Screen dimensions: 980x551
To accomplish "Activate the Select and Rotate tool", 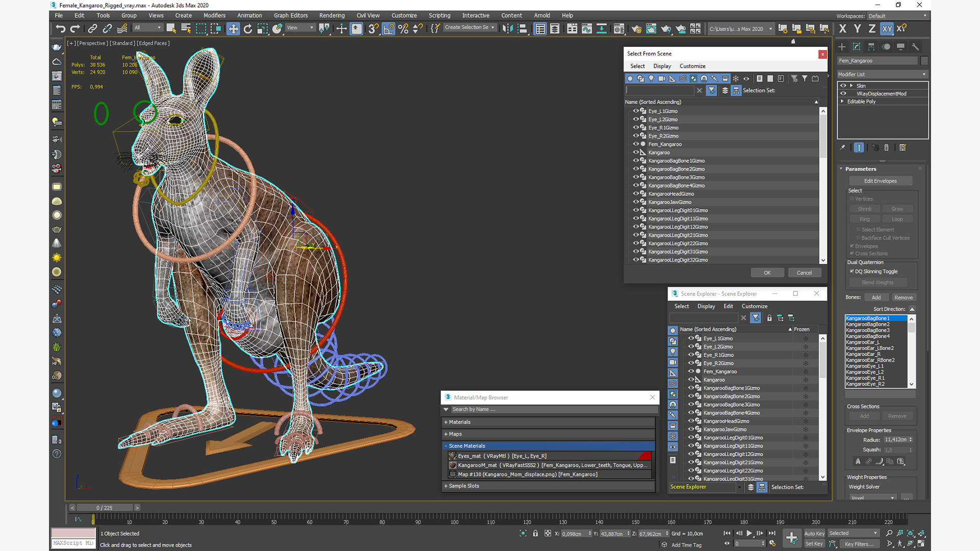I will pos(248,29).
